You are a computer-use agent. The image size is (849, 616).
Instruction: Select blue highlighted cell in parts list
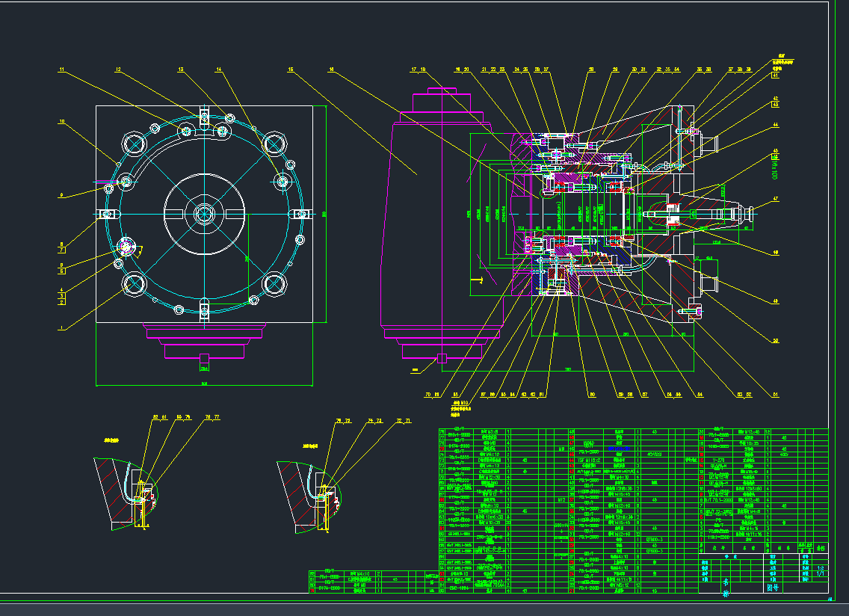619,448
